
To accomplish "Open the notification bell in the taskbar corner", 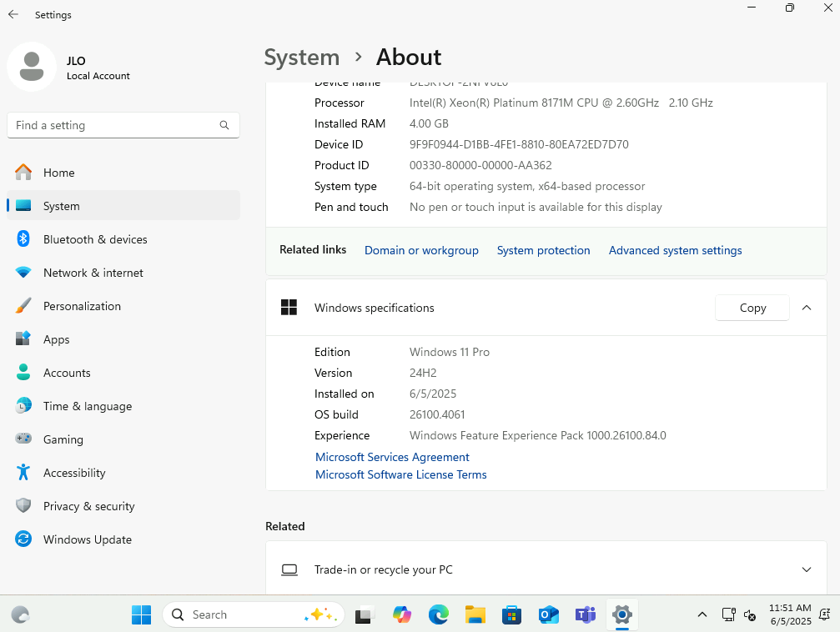I will pyautogui.click(x=825, y=614).
